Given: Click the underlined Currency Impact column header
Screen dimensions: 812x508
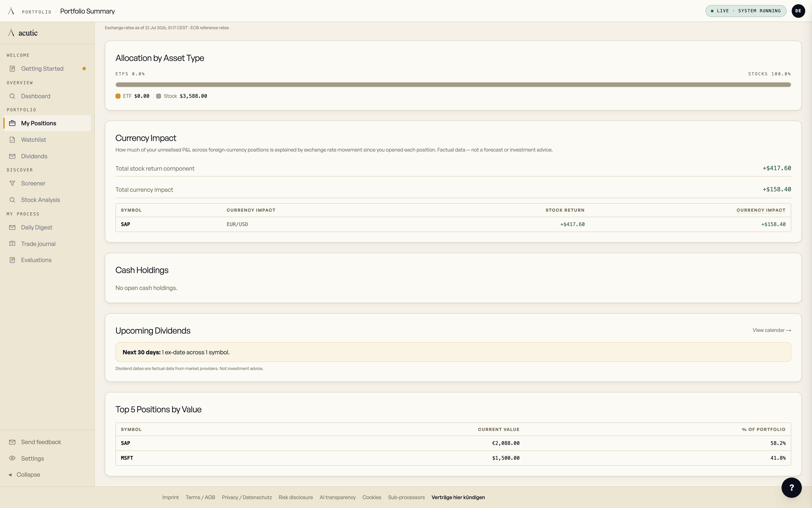Looking at the screenshot, I should 761,210.
